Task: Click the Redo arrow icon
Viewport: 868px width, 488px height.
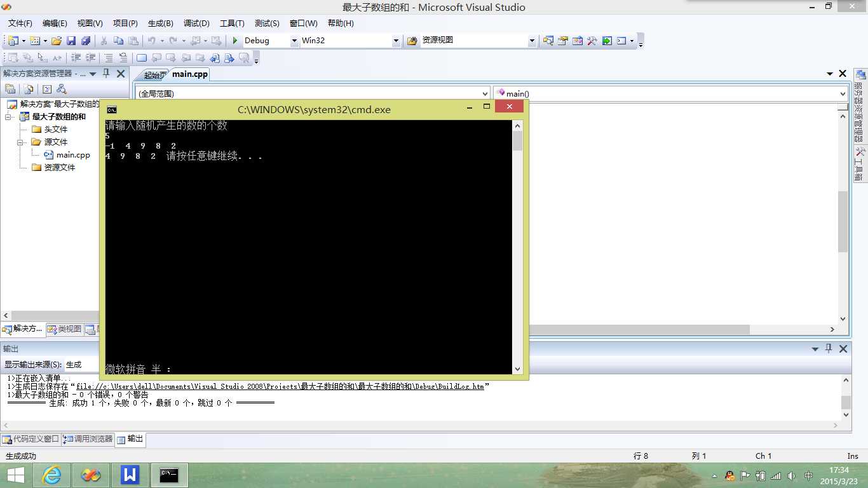Action: pos(173,41)
